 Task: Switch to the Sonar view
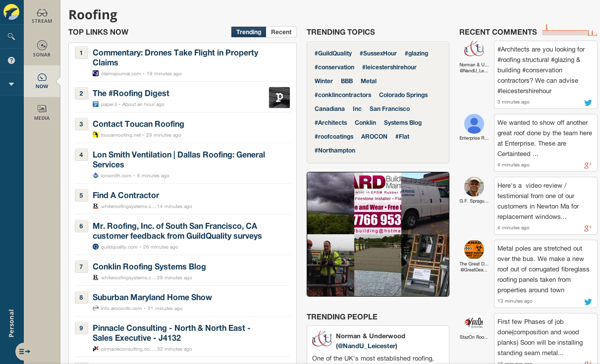[42, 49]
